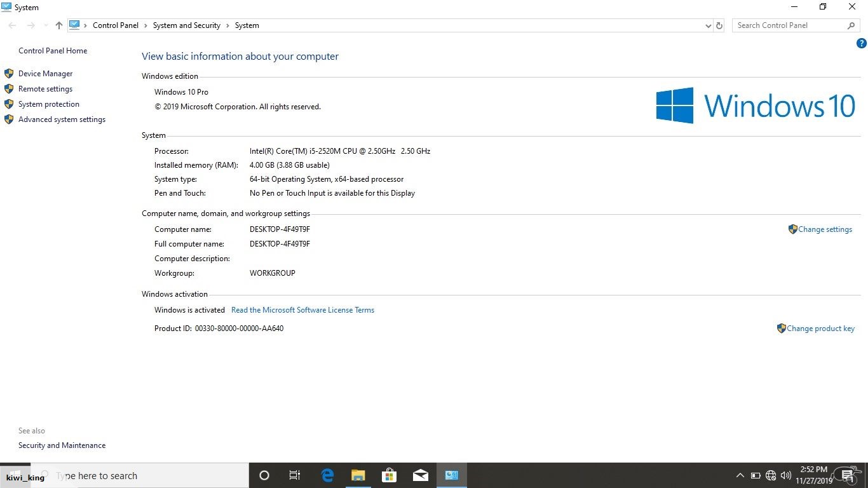Click the System window title icon
The height and width of the screenshot is (488, 868).
point(6,7)
